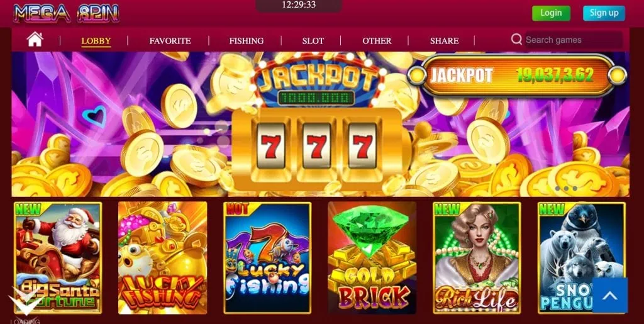Open the Big Santa Fortune game
This screenshot has height=324, width=644.
coord(58,258)
